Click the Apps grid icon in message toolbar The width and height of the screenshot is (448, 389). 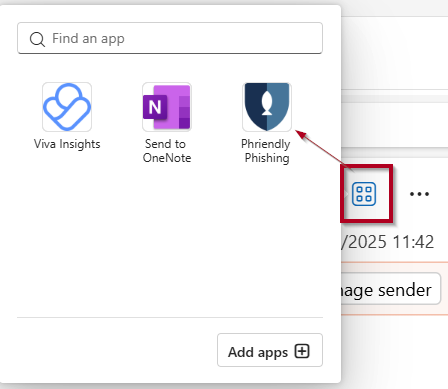click(x=364, y=194)
